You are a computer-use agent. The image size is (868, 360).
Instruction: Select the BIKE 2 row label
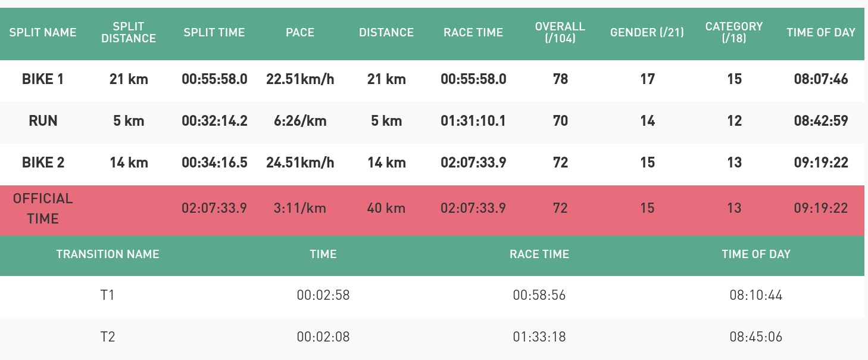[x=43, y=163]
